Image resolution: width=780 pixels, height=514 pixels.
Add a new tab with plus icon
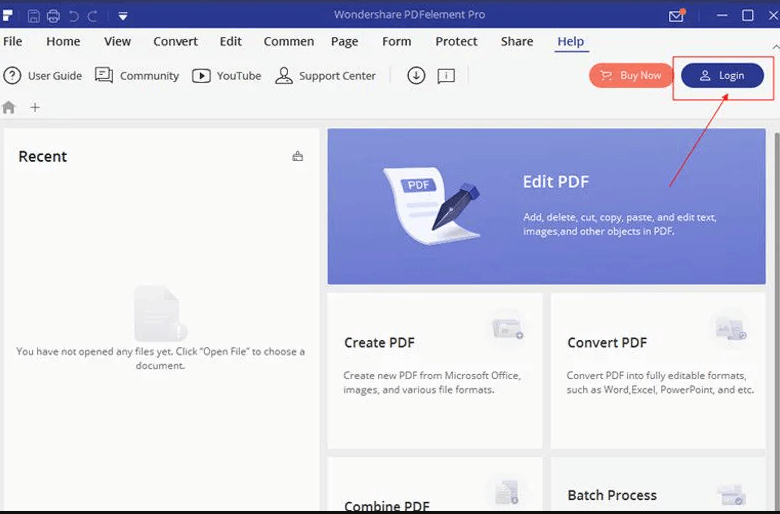[x=35, y=107]
